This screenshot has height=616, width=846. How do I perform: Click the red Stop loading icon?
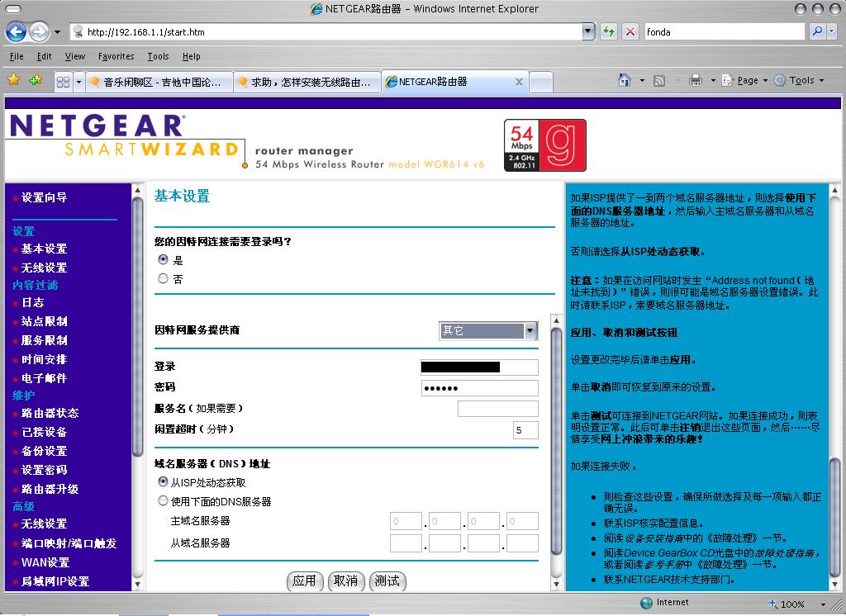pyautogui.click(x=630, y=32)
